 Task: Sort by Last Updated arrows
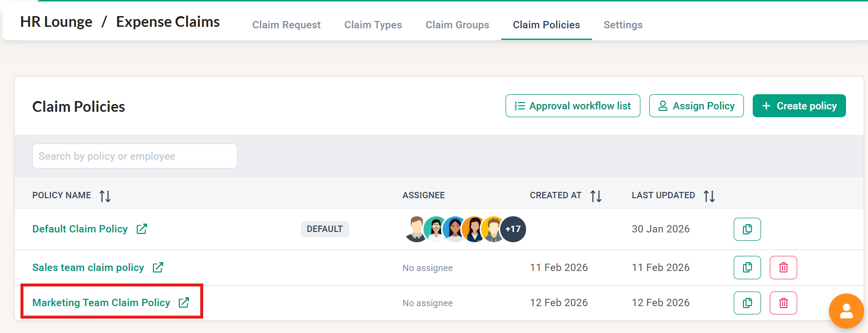point(709,196)
